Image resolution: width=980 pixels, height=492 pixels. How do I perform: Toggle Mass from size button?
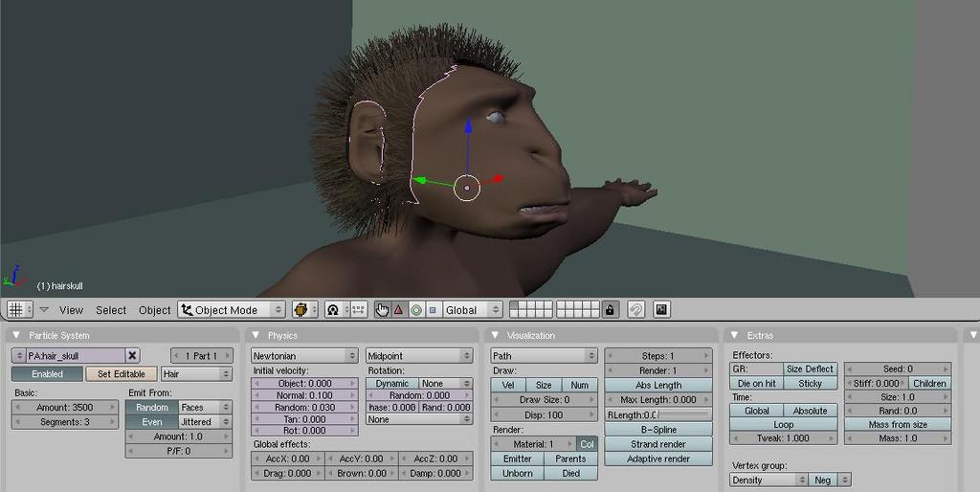click(898, 424)
